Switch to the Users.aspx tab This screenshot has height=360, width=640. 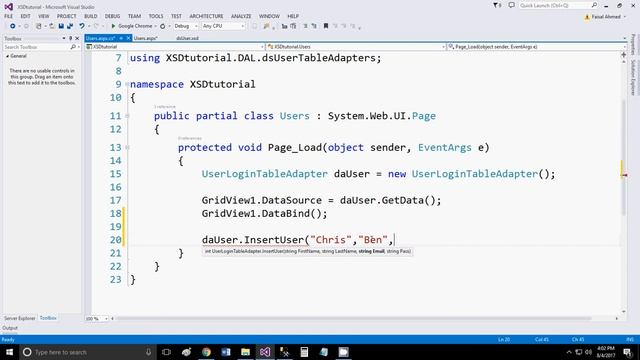(146, 38)
